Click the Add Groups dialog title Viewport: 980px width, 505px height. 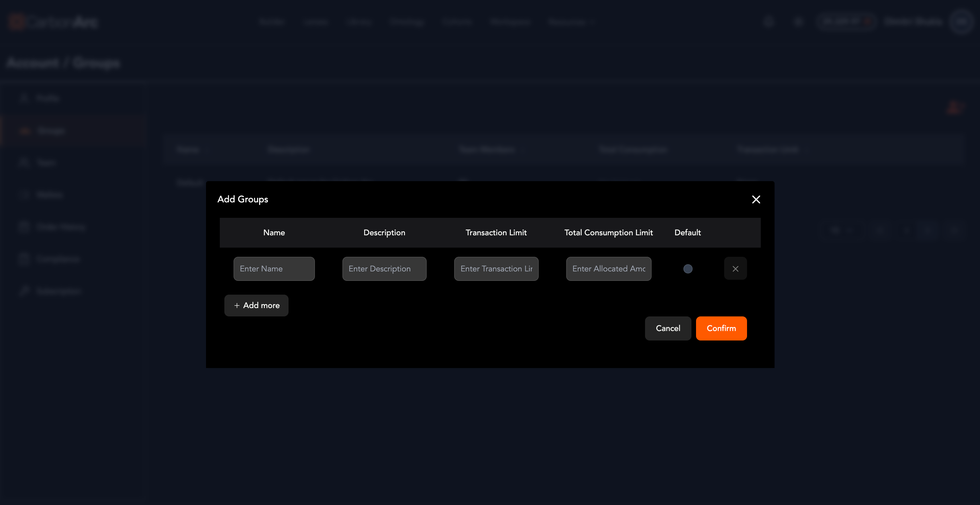(242, 199)
